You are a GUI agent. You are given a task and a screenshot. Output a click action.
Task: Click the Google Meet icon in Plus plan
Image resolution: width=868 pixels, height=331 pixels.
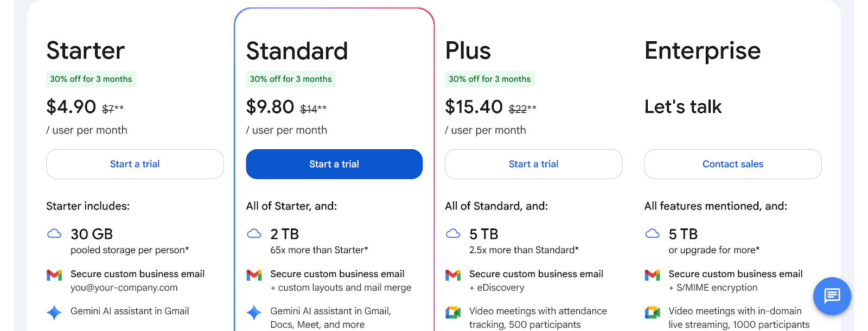tap(453, 312)
